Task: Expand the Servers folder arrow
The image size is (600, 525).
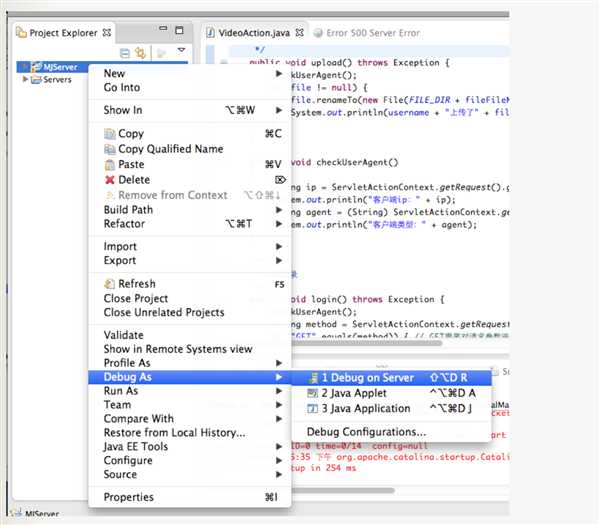Action: point(25,79)
